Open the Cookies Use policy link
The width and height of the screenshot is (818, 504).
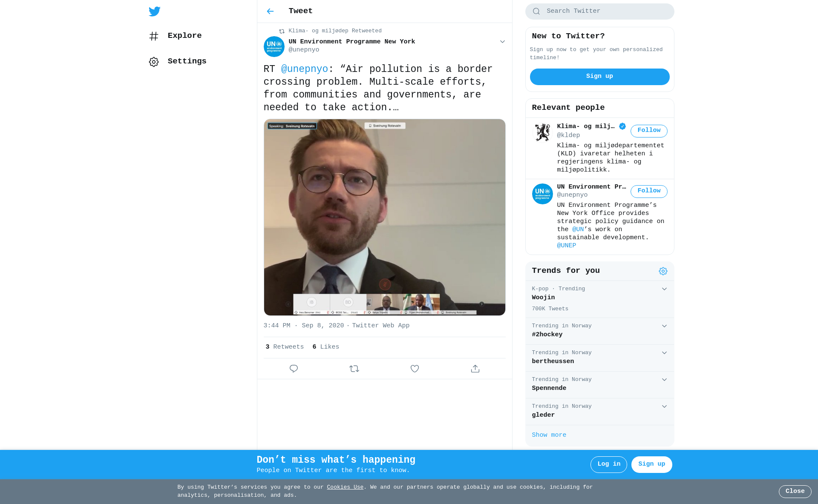[x=345, y=487]
